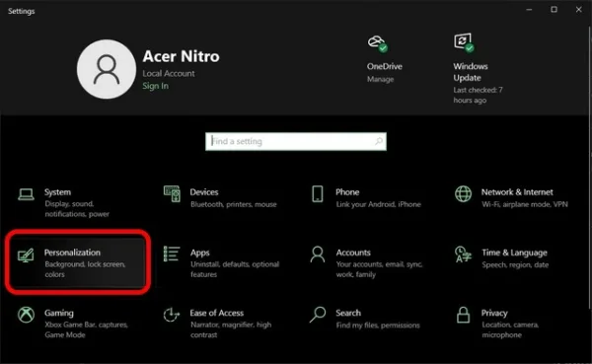Viewport: 592px width, 364px height.
Task: Open Personalization title
Action: 72,253
